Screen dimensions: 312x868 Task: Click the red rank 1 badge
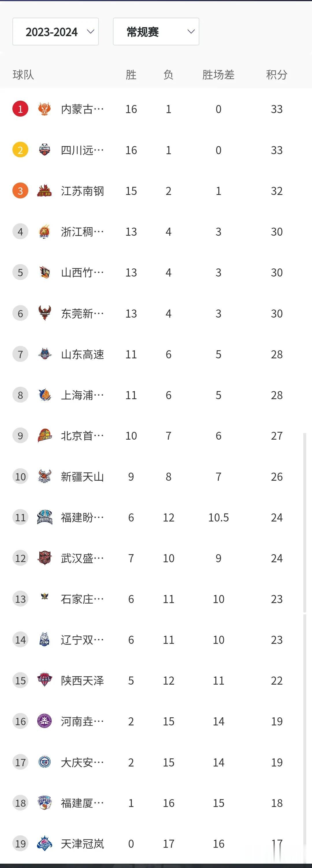click(x=20, y=109)
